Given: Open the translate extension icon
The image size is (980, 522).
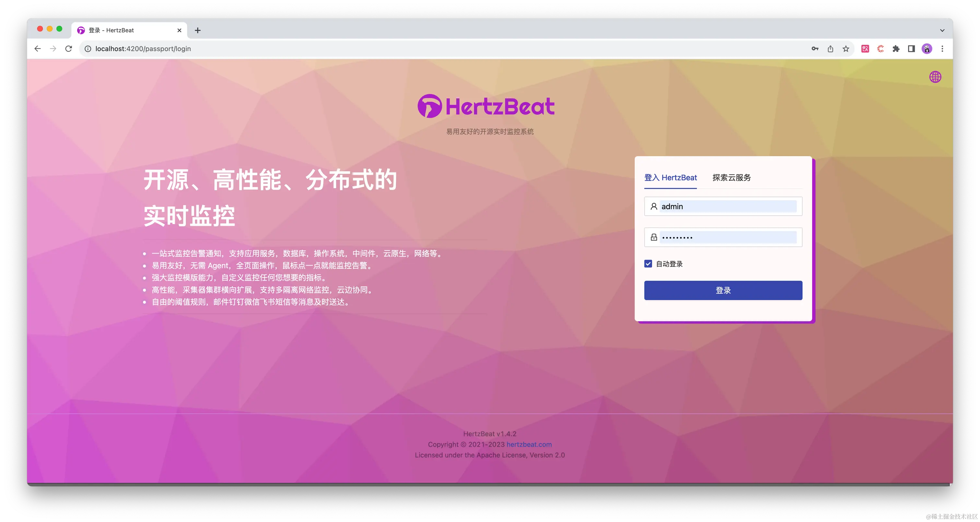Looking at the screenshot, I should coord(865,49).
